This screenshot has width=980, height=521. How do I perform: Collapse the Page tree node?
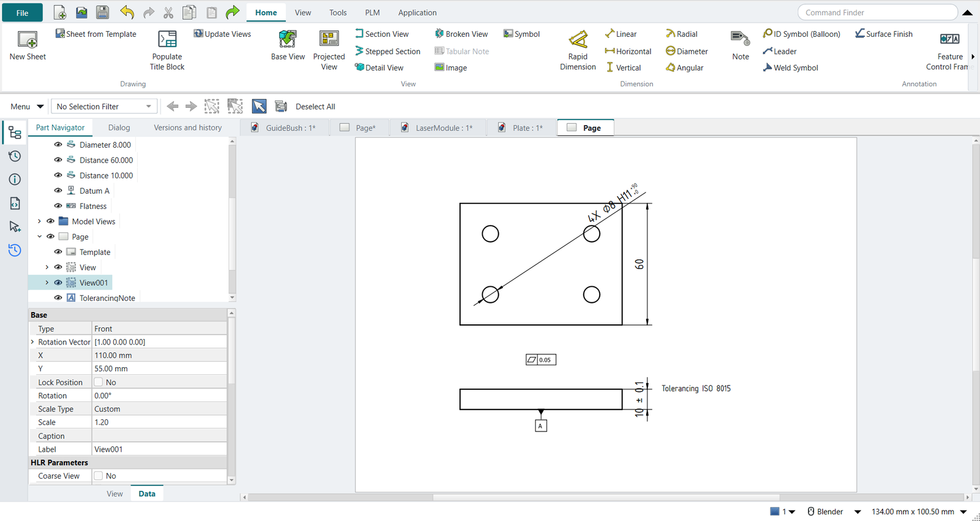(x=39, y=237)
